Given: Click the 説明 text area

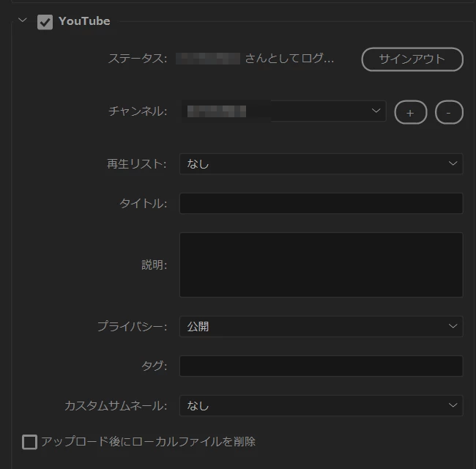Looking at the screenshot, I should click(321, 265).
